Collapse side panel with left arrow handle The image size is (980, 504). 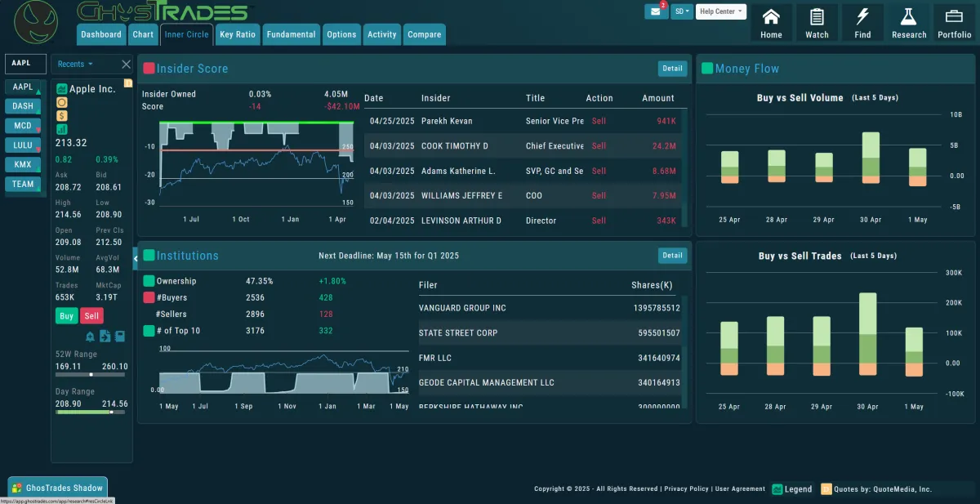pyautogui.click(x=136, y=256)
